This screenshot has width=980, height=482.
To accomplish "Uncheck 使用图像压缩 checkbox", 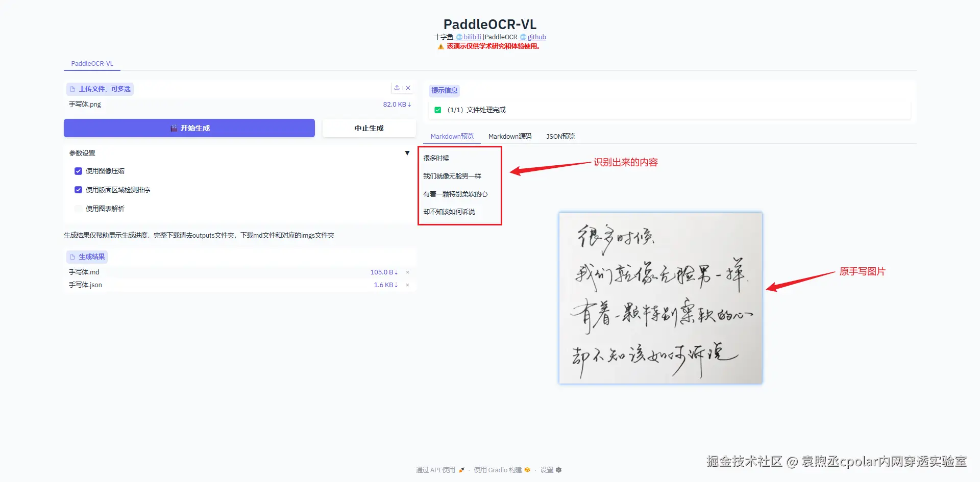I will point(78,171).
